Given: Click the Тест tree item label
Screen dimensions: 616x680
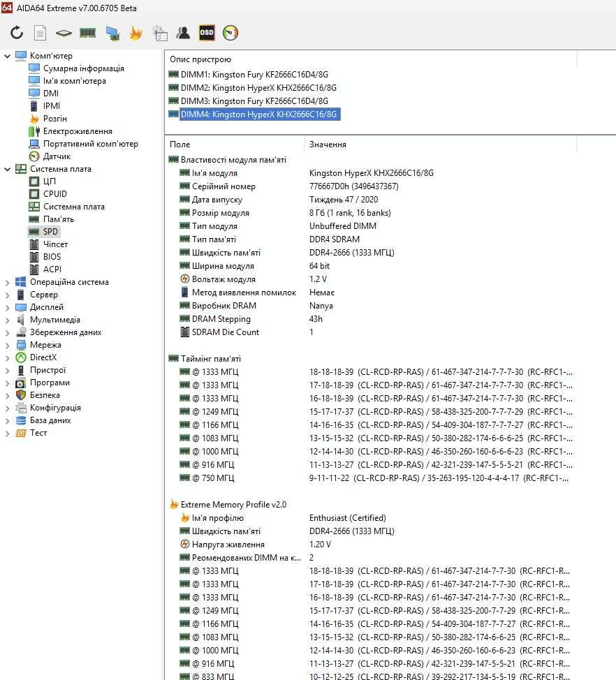Looking at the screenshot, I should click(x=38, y=433).
